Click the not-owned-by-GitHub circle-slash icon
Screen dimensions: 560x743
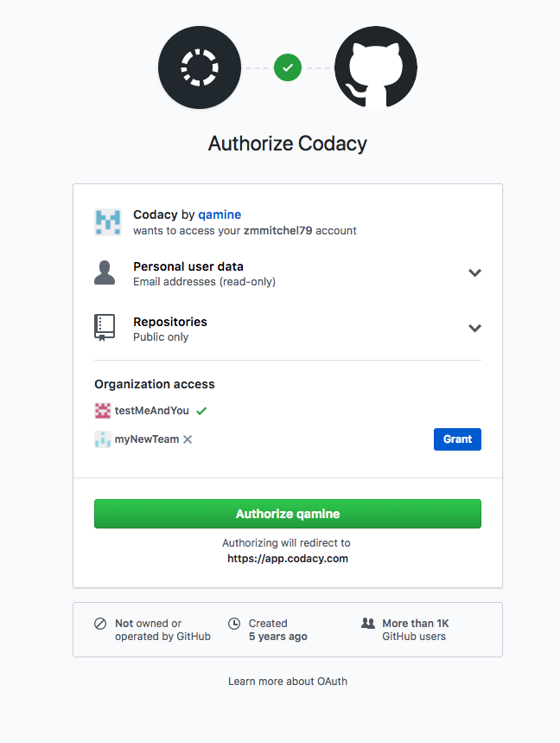tap(100, 624)
